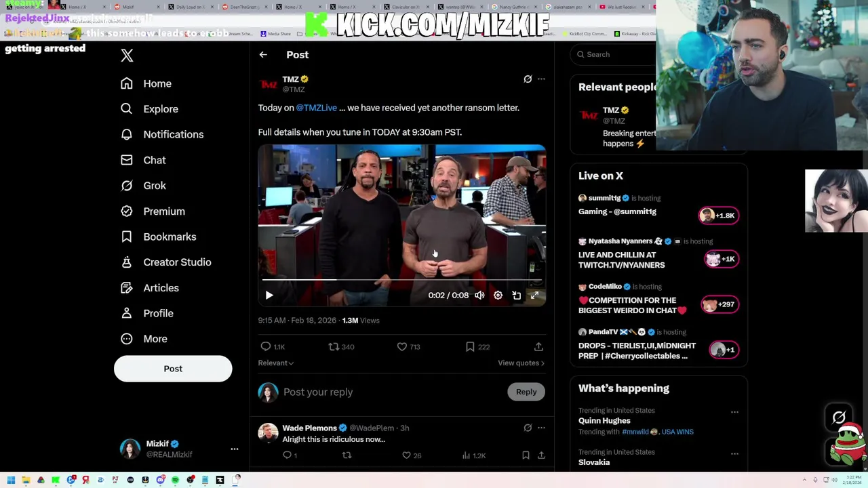Open Notifications in the sidebar
The image size is (868, 488).
[x=162, y=134]
